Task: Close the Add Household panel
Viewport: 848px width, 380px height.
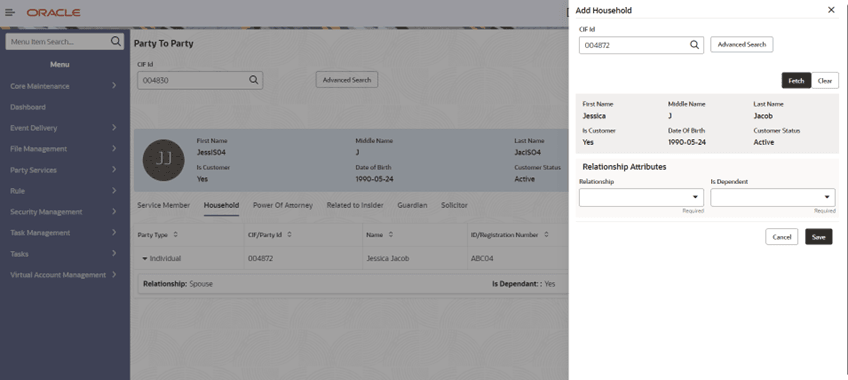Action: [831, 10]
